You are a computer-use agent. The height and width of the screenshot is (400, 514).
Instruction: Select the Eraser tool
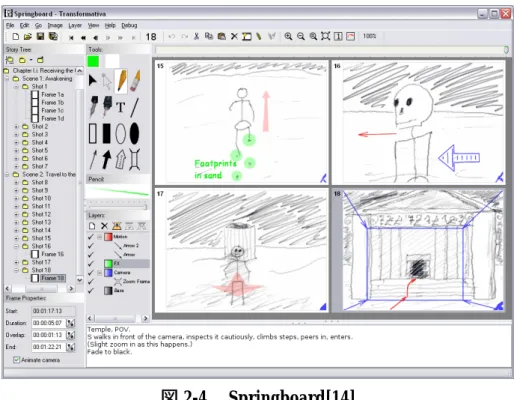coord(135,81)
